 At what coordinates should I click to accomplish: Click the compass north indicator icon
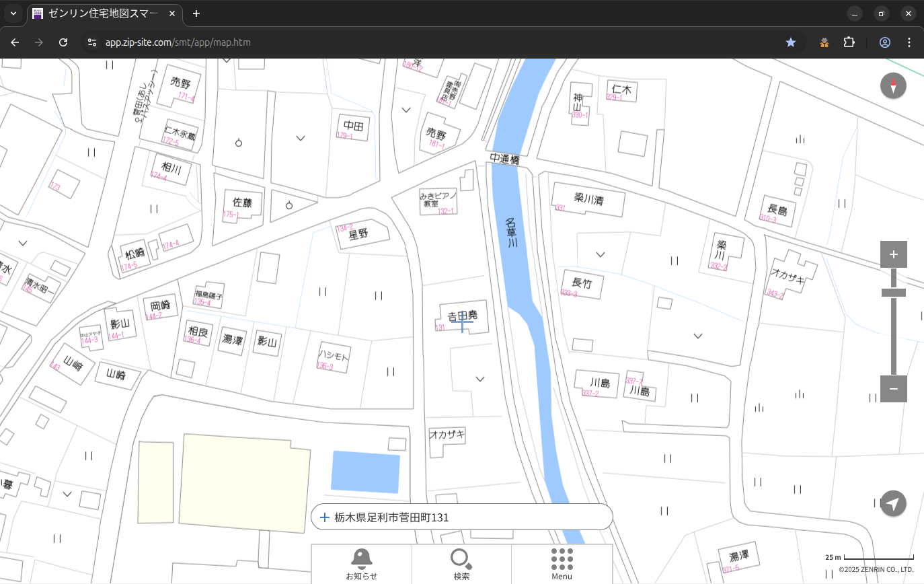[893, 86]
